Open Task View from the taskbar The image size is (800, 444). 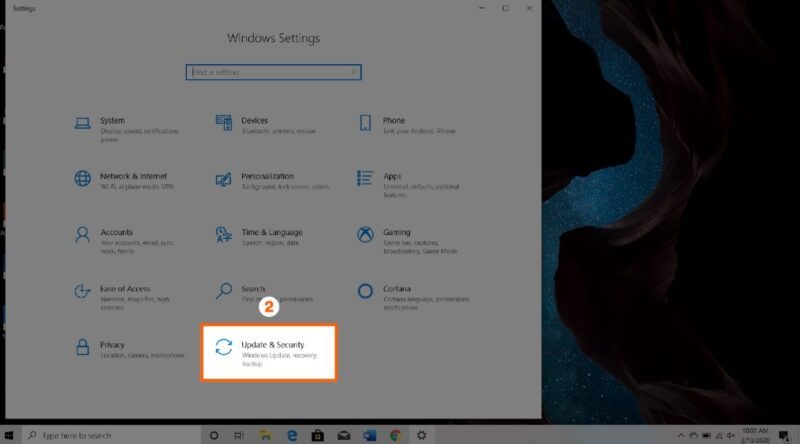tap(239, 435)
